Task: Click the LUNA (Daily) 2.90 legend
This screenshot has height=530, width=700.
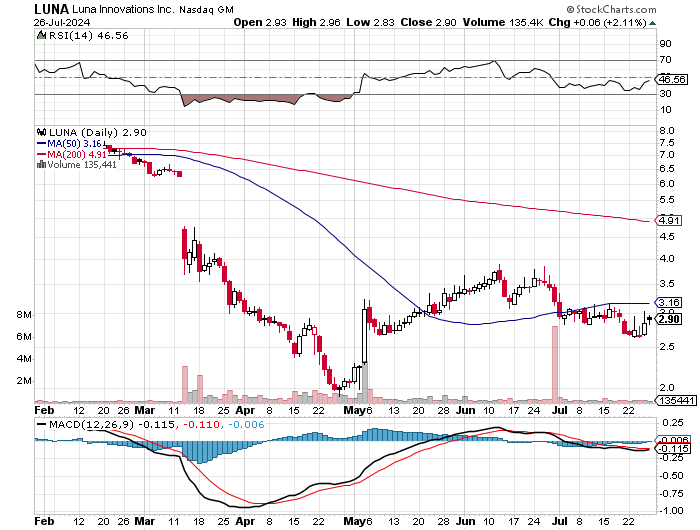Action: pyautogui.click(x=98, y=133)
